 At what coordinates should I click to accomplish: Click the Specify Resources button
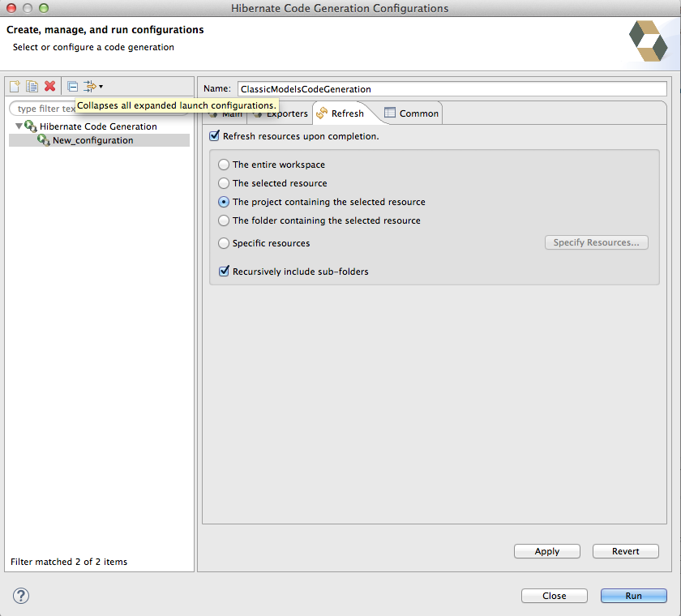pos(597,242)
